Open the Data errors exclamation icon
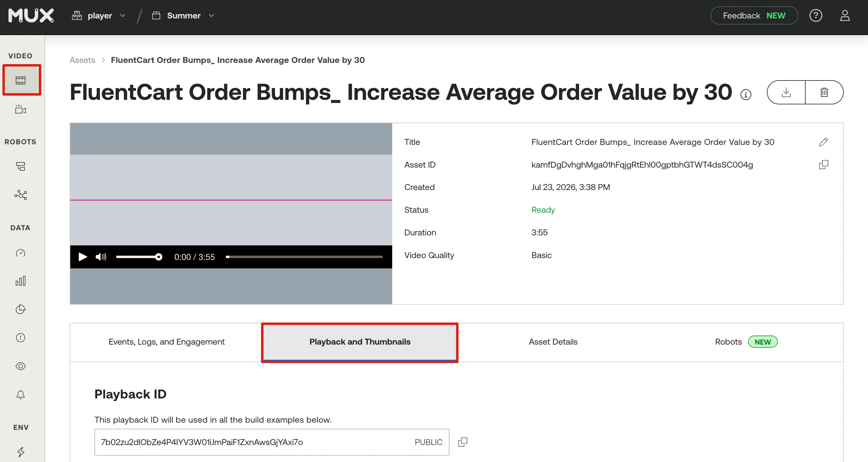Screen dimensions: 868x462 click(21, 337)
